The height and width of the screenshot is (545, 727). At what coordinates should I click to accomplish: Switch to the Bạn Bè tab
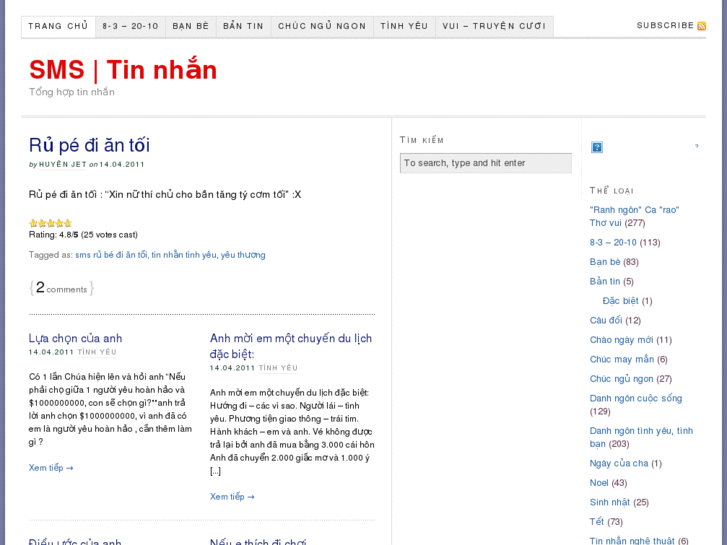[x=191, y=26]
